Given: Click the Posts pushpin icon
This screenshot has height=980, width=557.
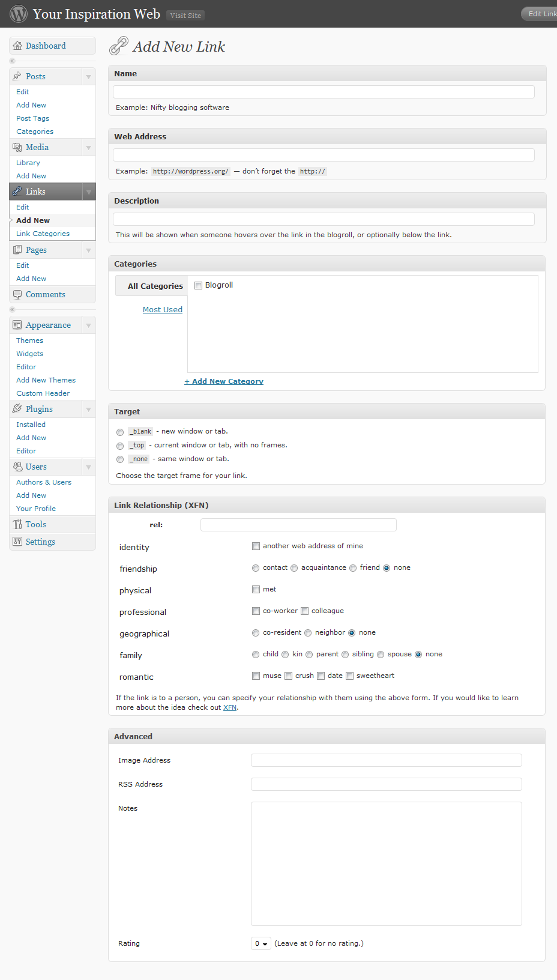Looking at the screenshot, I should 17,76.
